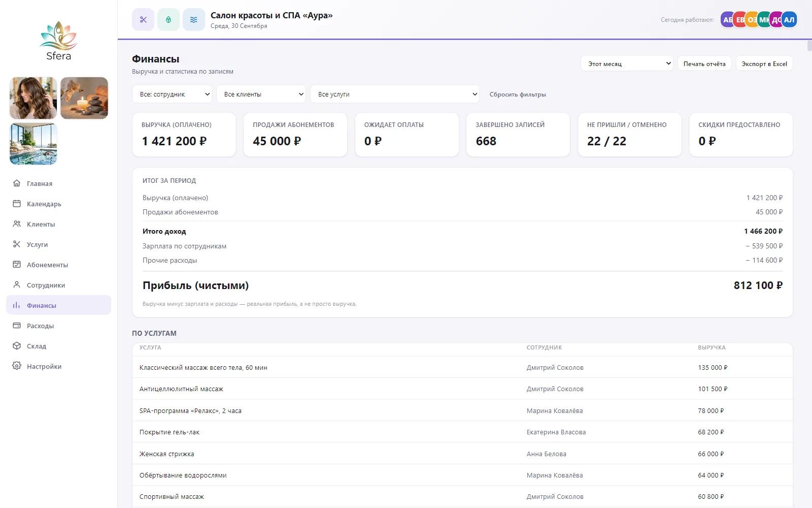Click the Выручка column header

pos(712,347)
